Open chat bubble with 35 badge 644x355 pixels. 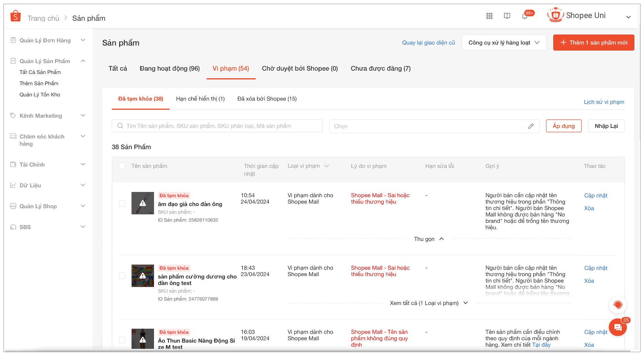(618, 327)
